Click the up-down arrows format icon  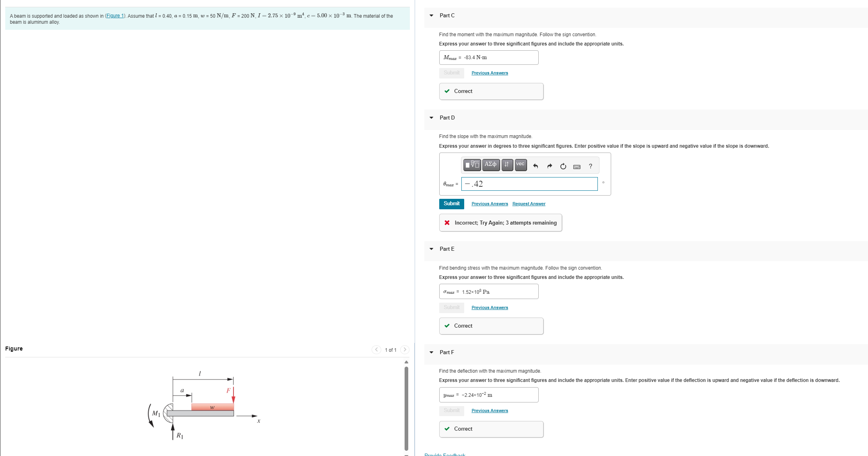[x=507, y=165]
